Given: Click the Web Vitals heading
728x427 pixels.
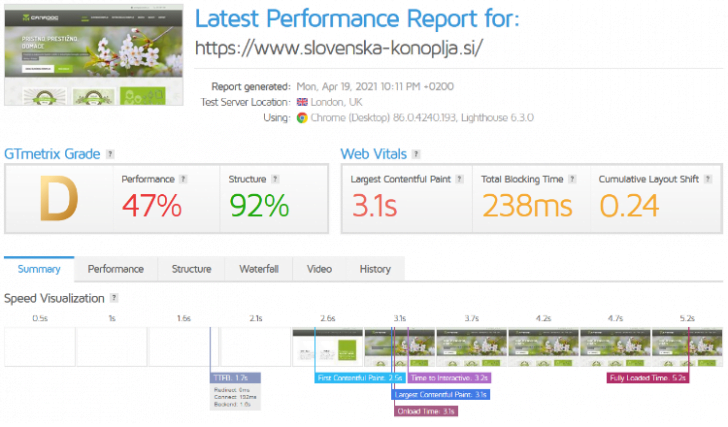Looking at the screenshot, I should tap(374, 154).
